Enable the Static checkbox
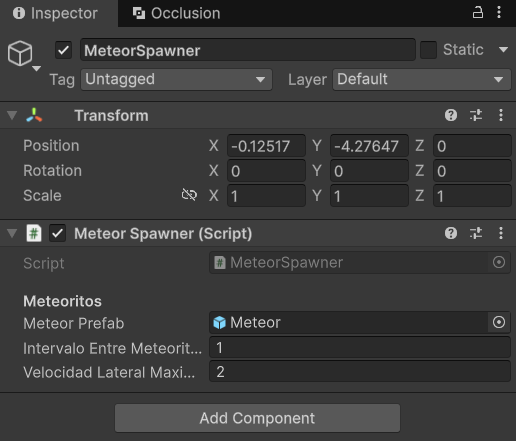This screenshot has width=516, height=441. click(428, 50)
